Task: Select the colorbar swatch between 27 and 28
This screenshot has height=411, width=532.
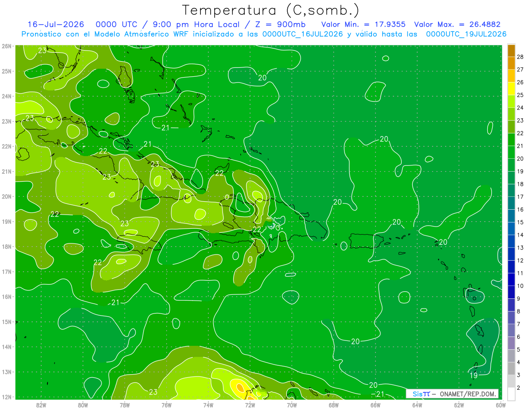Action: (x=511, y=63)
